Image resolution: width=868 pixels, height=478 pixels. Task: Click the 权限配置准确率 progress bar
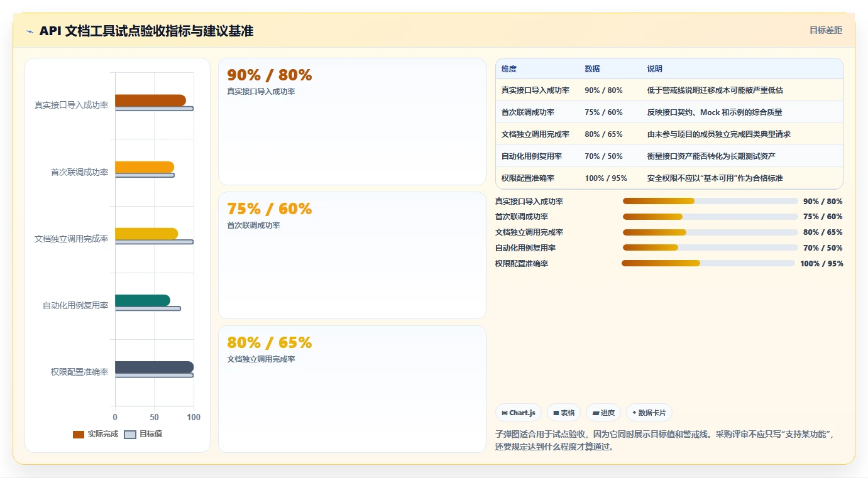(708, 263)
